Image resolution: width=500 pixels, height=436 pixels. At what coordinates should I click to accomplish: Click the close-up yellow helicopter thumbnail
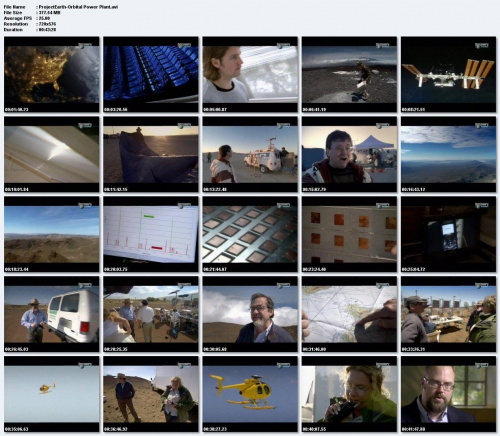250,394
